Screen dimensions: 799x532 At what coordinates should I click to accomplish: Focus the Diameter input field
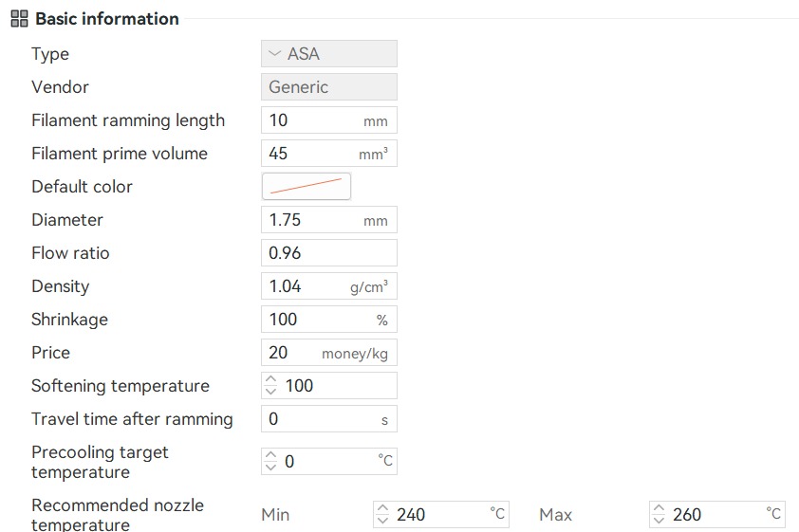click(329, 220)
